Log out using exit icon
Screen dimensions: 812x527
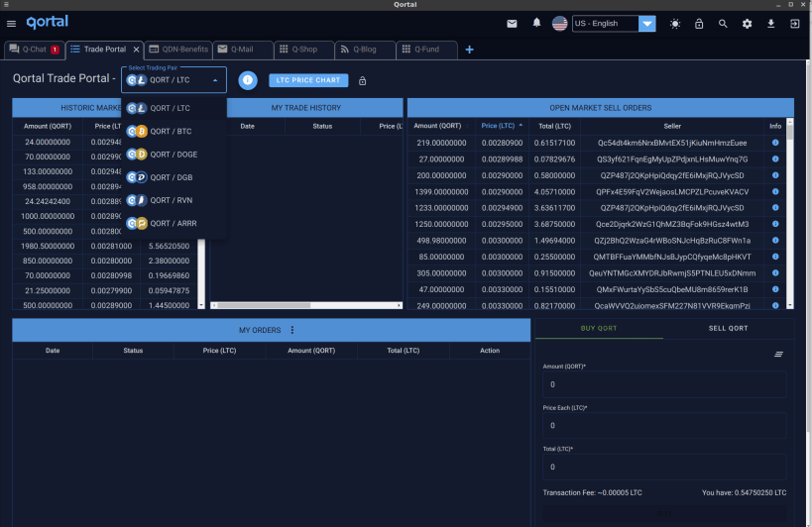794,24
